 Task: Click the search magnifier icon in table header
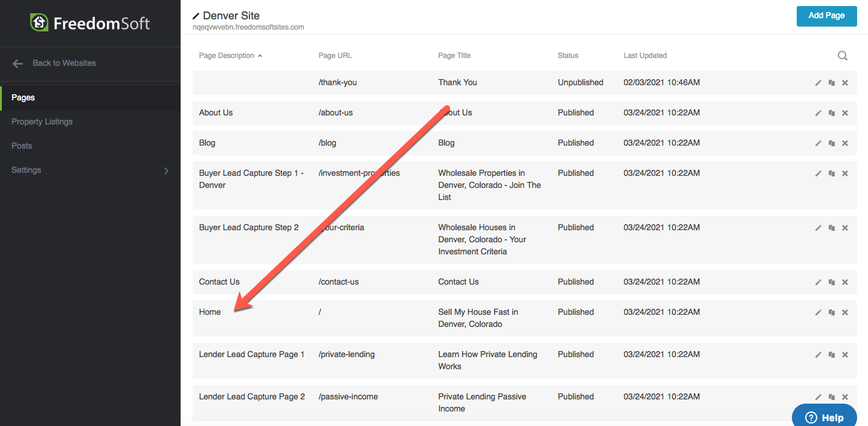(x=842, y=56)
